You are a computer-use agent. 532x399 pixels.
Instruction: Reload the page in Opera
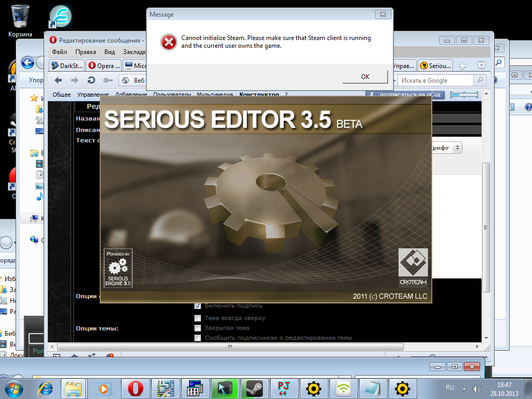click(91, 81)
